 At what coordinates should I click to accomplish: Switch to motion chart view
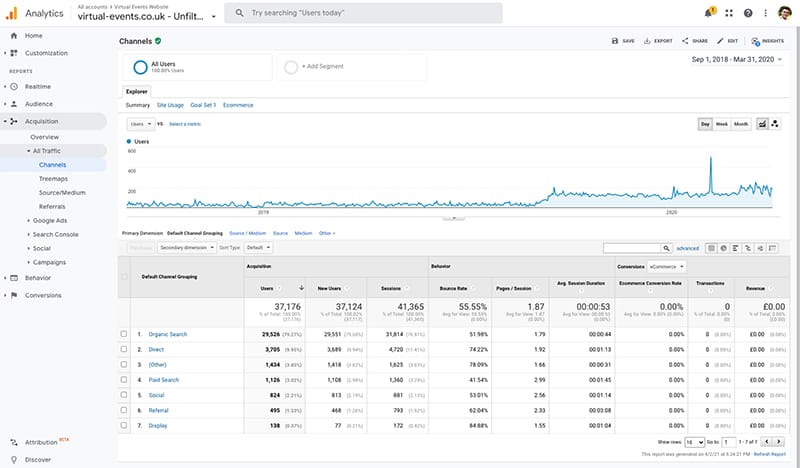(775, 124)
